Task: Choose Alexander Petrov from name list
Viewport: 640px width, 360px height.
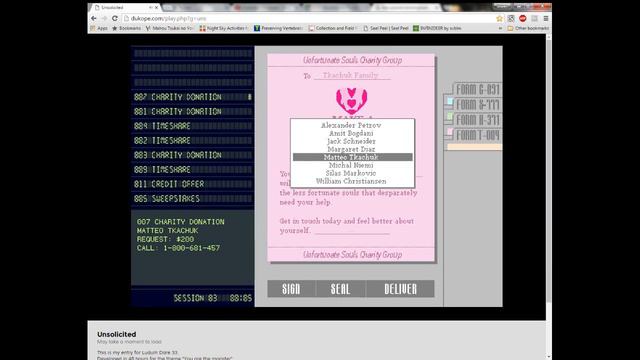Action: (352, 125)
